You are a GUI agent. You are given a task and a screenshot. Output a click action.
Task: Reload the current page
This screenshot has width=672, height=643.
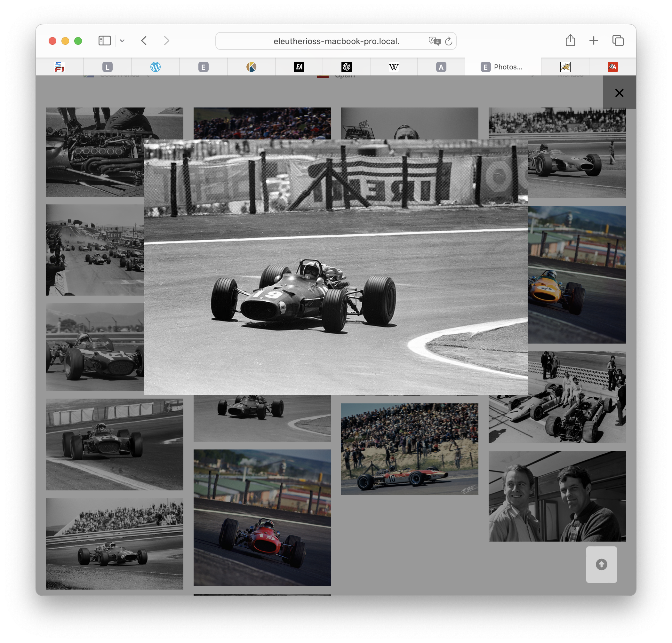click(448, 41)
